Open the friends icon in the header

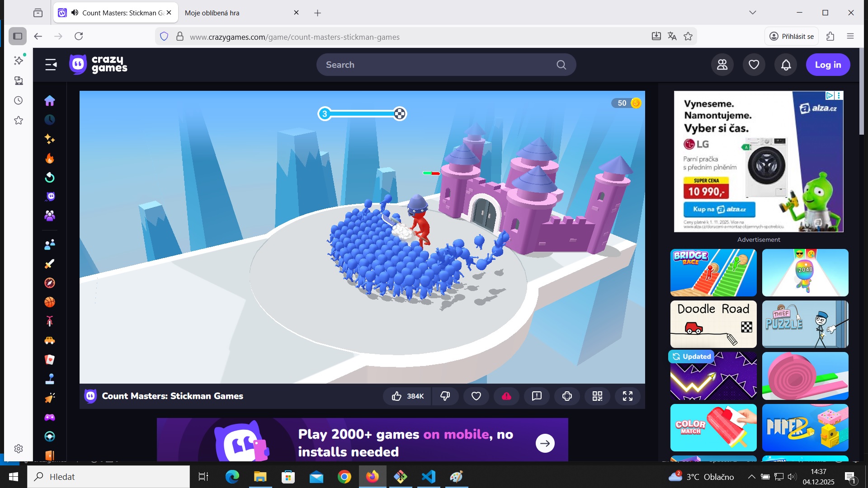click(x=722, y=65)
